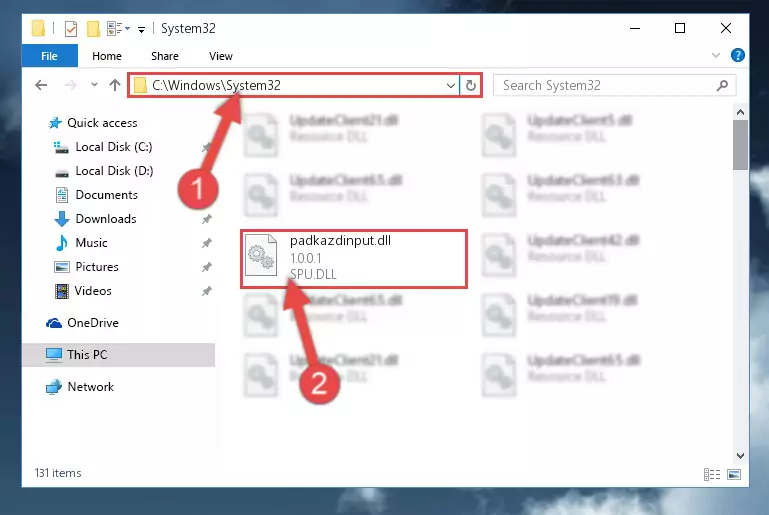Click the vertical scrollbar thumb
This screenshot has width=769, height=515.
point(740,145)
